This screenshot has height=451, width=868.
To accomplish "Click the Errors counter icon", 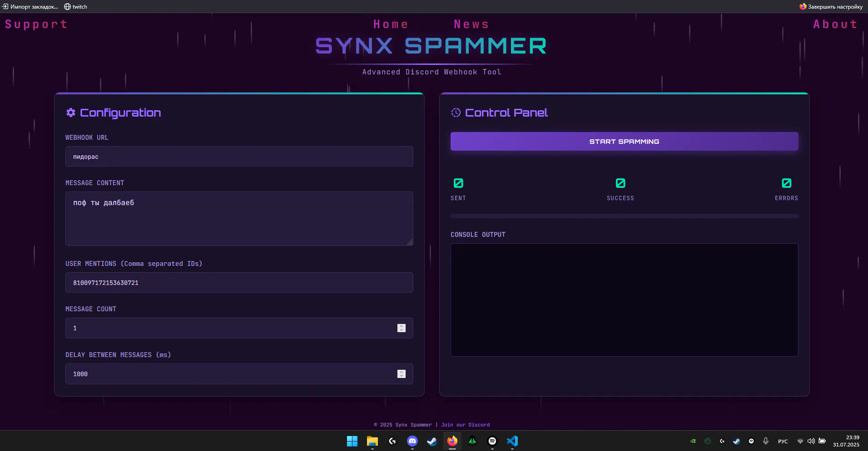I will (786, 183).
